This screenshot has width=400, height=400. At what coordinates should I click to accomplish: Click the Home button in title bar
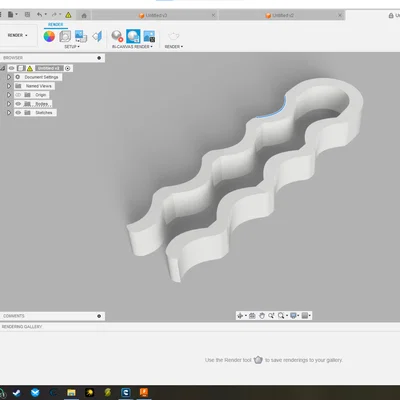[x=84, y=15]
